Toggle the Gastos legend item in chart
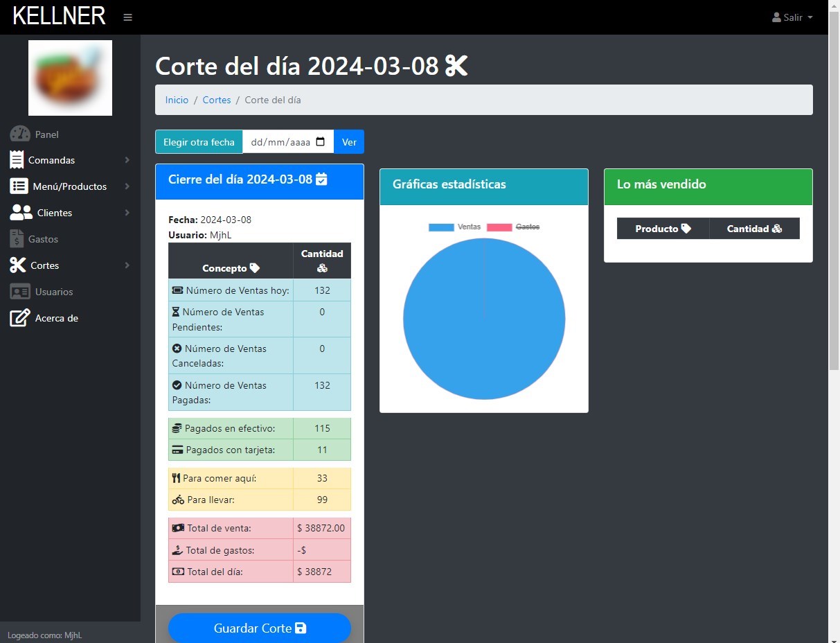Screen dimensions: 840x643 pyautogui.click(x=513, y=227)
